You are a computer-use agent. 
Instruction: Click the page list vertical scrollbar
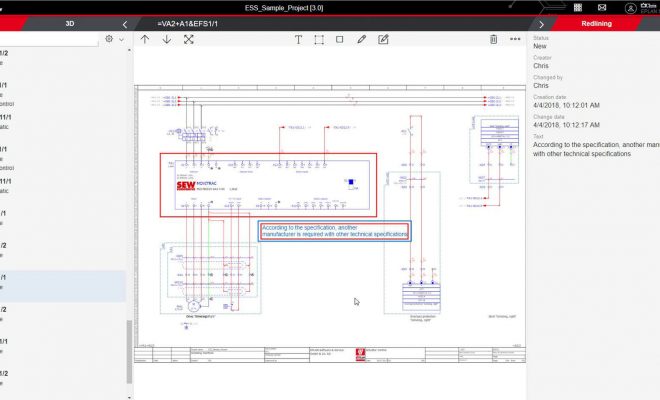[128, 350]
